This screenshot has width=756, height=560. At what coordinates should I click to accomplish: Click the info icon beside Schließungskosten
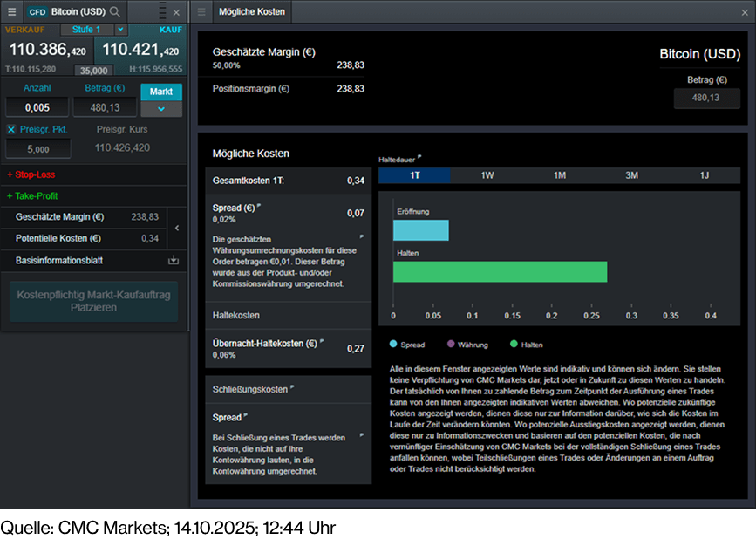292,388
